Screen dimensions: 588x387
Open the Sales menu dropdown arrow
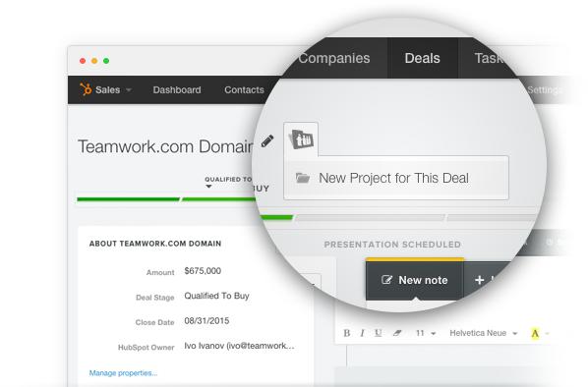129,90
